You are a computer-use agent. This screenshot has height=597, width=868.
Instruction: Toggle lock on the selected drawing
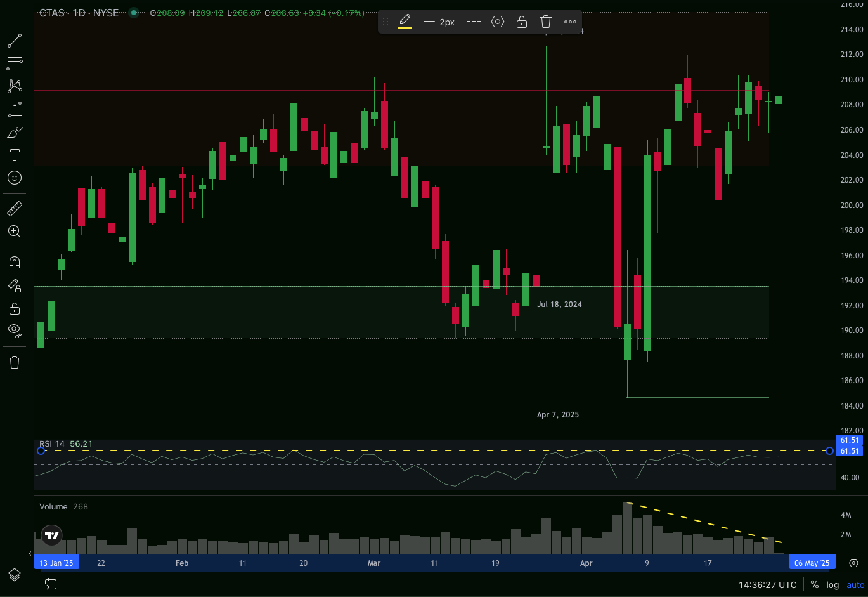(522, 22)
